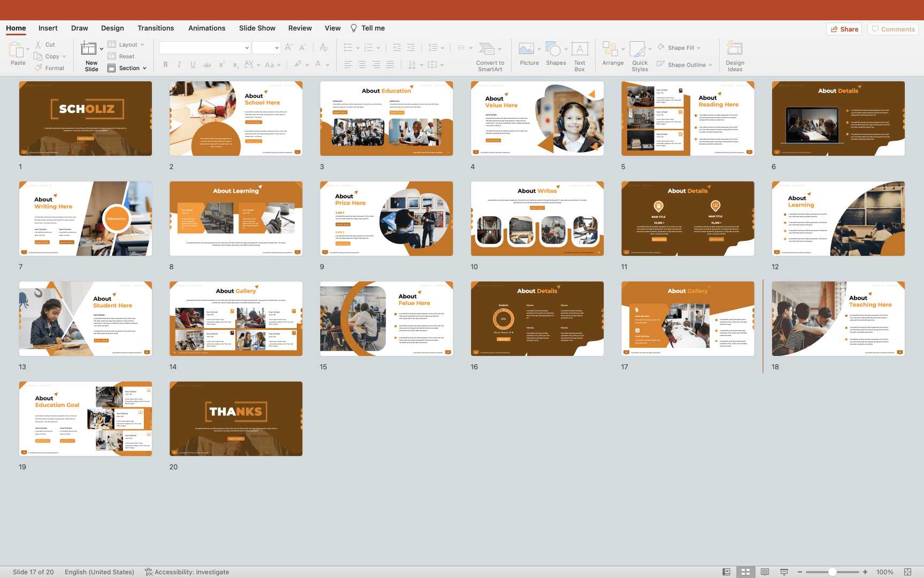Adjust the zoom slider handle
The height and width of the screenshot is (578, 924).
(x=832, y=572)
